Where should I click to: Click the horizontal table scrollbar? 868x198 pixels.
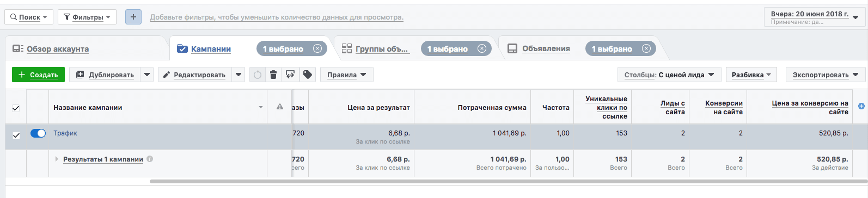pyautogui.click(x=507, y=181)
